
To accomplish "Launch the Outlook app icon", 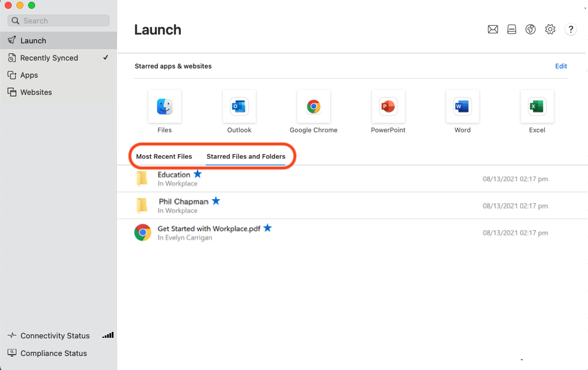I will coord(239,106).
